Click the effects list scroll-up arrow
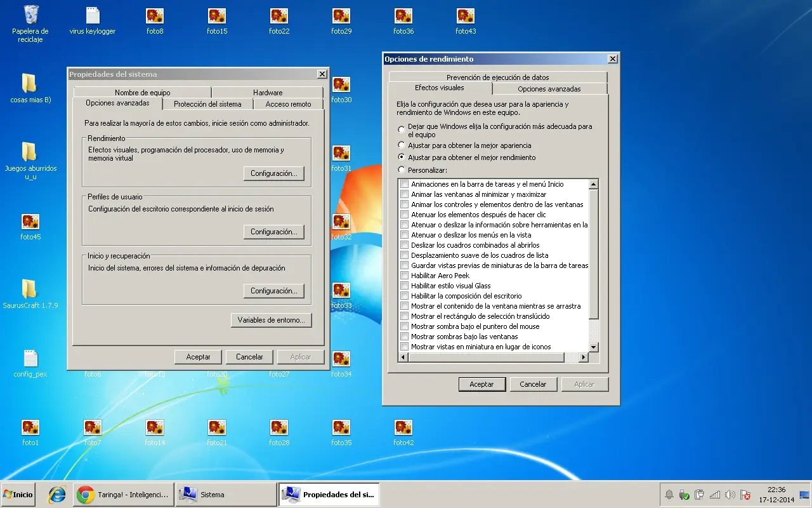The height and width of the screenshot is (508, 812). [x=594, y=184]
